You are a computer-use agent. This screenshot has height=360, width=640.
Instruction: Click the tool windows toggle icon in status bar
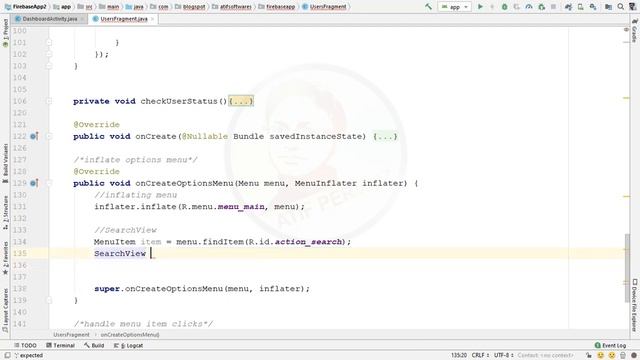tap(7, 356)
